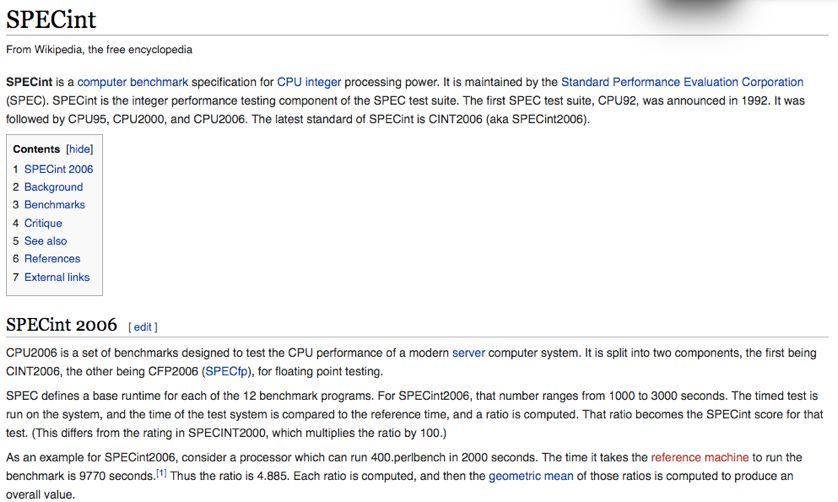Click 'CINT2006 (aka SPECint2006)' text

pos(508,119)
